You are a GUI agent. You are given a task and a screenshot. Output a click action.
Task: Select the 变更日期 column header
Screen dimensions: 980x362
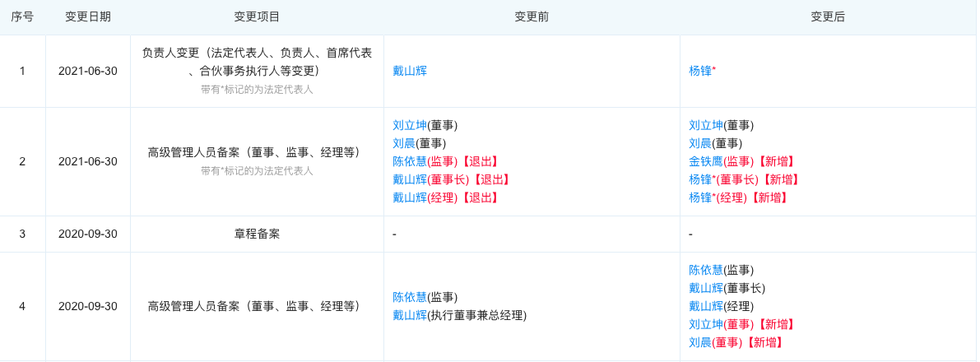pyautogui.click(x=88, y=17)
